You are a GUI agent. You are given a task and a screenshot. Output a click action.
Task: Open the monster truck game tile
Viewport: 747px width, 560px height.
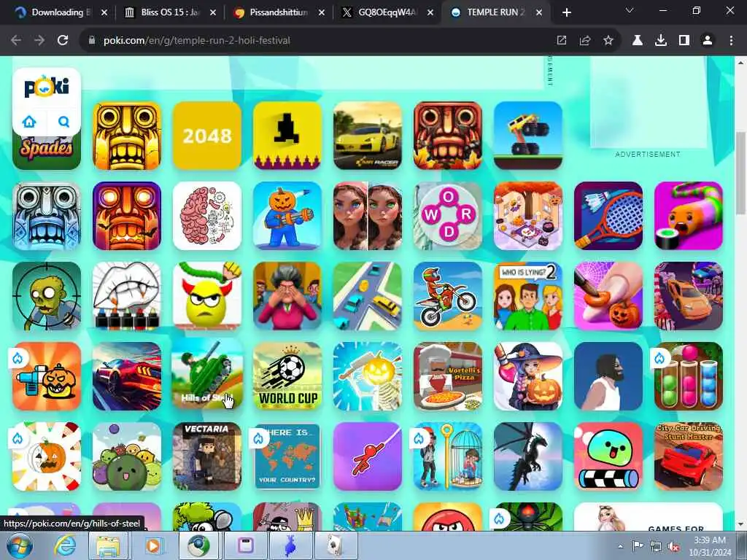pos(528,136)
